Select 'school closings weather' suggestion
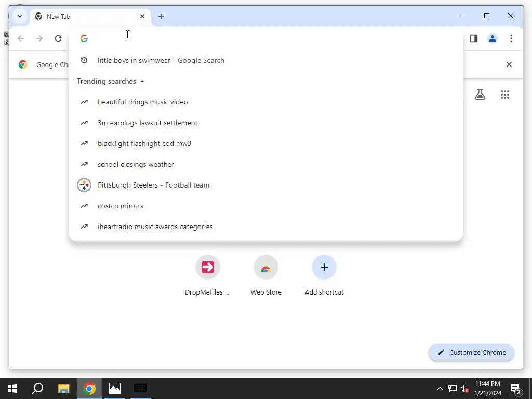This screenshot has height=399, width=532. tap(266, 164)
